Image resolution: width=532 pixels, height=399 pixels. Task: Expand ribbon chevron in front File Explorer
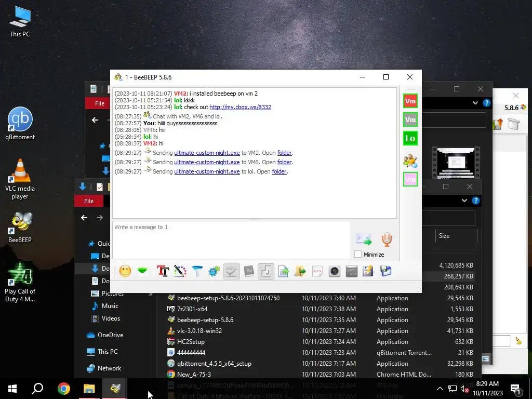pos(464,201)
